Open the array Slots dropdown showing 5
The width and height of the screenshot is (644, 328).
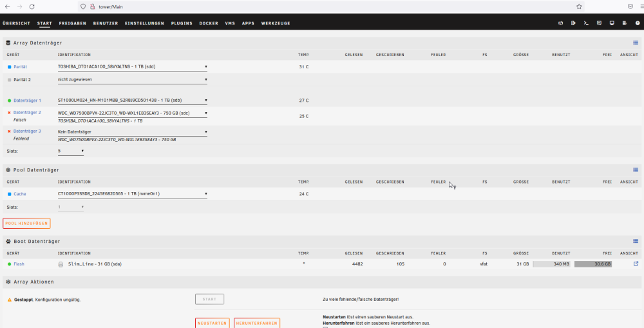click(x=71, y=151)
